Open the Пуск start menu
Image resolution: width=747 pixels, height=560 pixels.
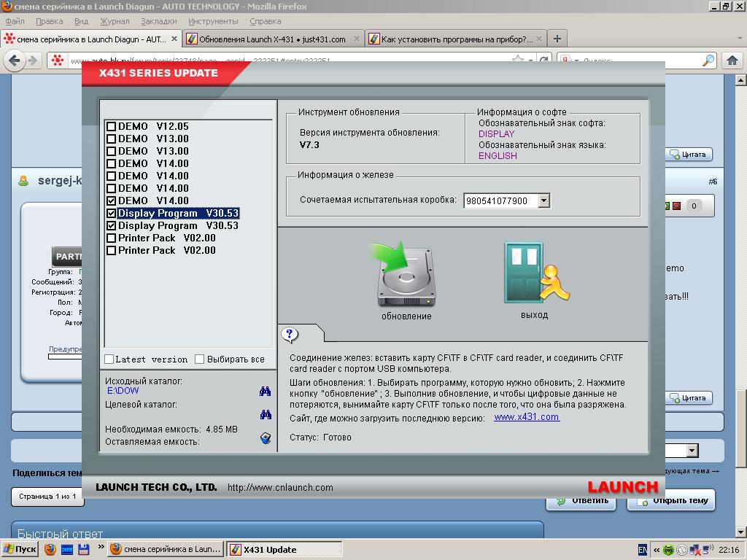pos(20,549)
